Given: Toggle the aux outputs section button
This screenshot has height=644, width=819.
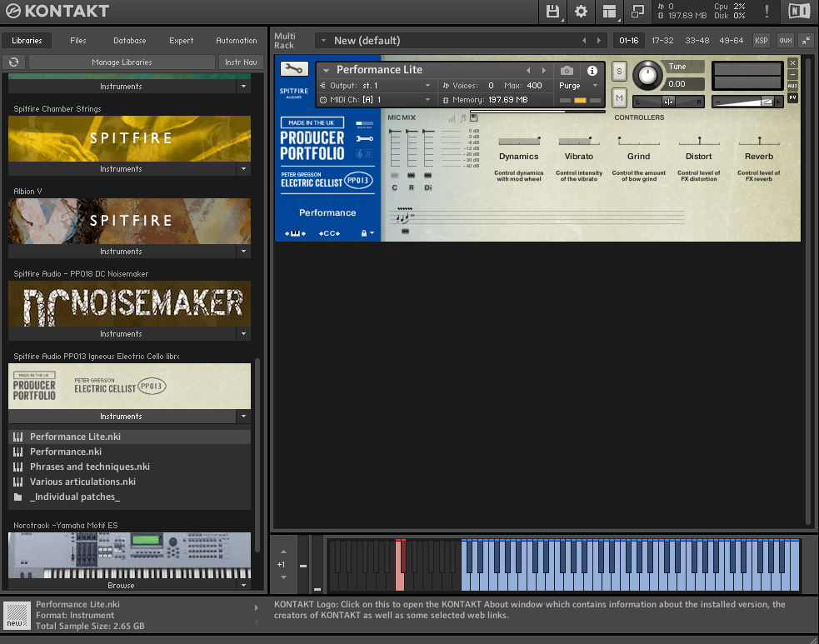Looking at the screenshot, I should click(786, 40).
